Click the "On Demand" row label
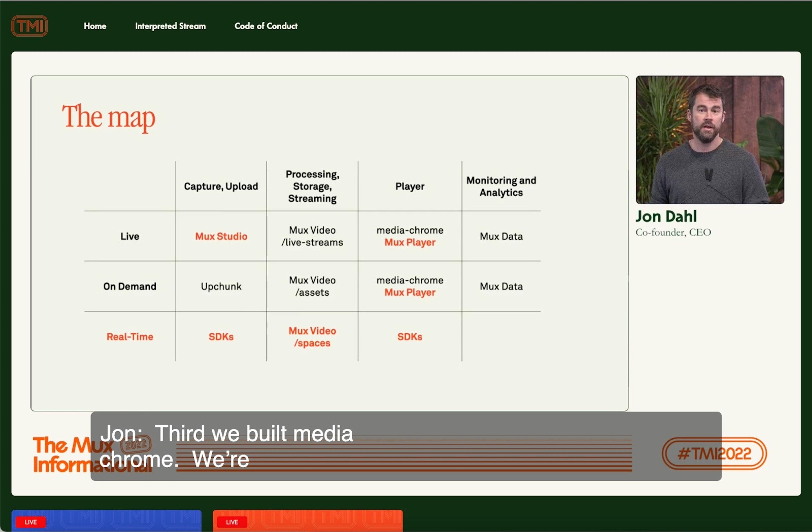The width and height of the screenshot is (812, 532). tap(130, 286)
